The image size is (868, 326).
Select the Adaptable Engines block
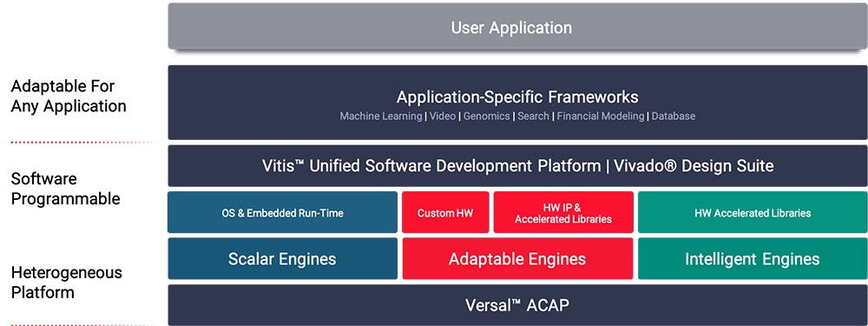click(517, 259)
